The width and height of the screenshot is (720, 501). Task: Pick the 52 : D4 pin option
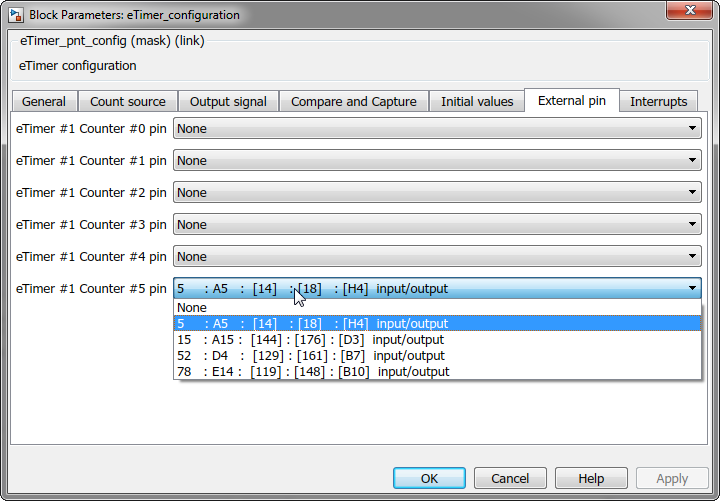[x=437, y=355]
